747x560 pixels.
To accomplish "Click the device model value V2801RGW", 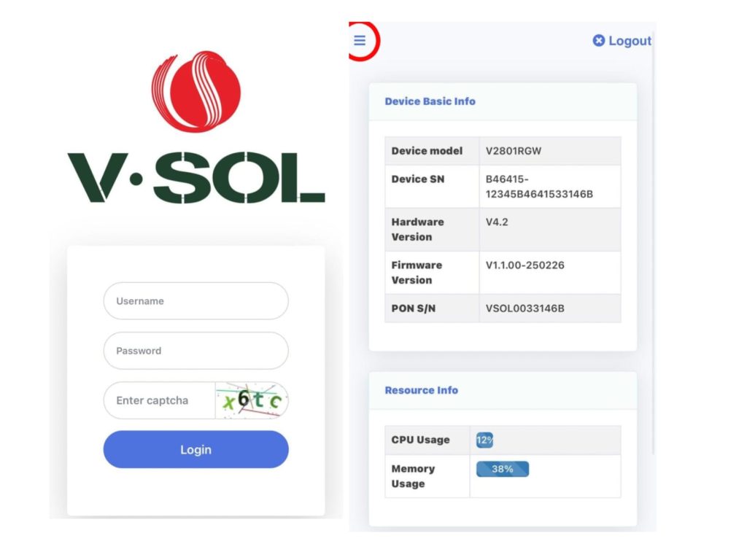I will tap(514, 151).
